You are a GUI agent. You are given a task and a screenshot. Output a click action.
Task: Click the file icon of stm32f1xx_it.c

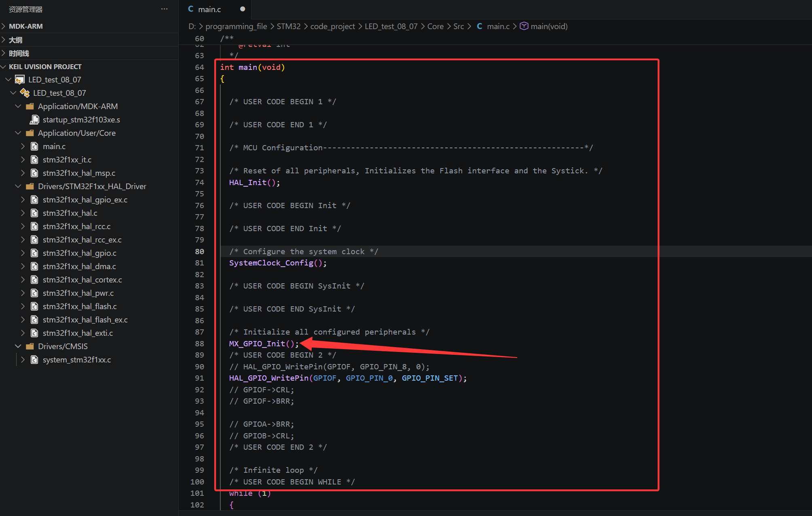tap(35, 160)
